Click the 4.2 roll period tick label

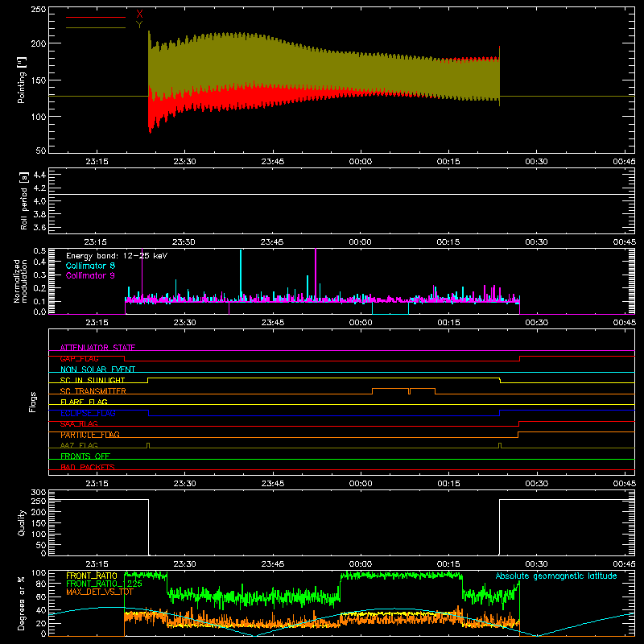coord(39,188)
